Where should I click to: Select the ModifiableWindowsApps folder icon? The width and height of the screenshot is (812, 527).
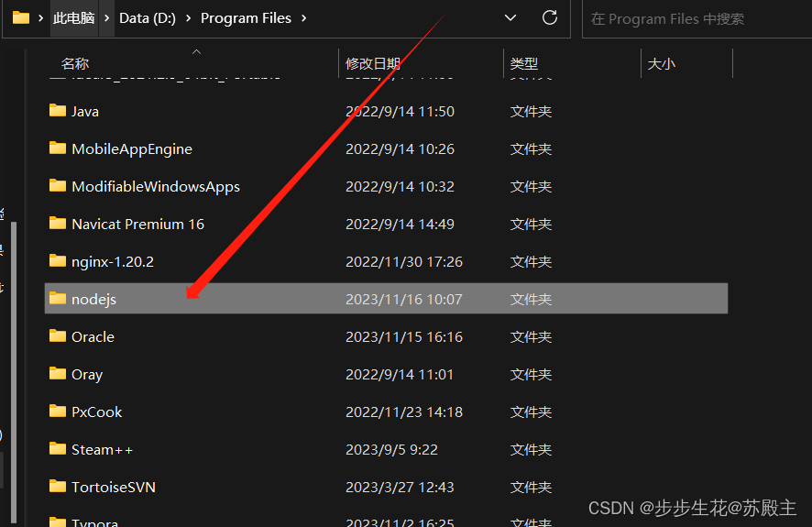58,186
